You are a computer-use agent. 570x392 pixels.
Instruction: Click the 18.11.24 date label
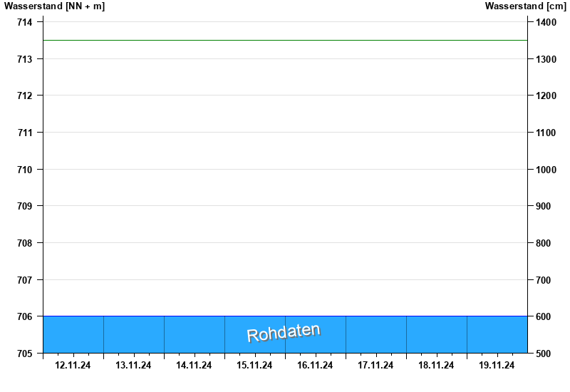(x=436, y=366)
